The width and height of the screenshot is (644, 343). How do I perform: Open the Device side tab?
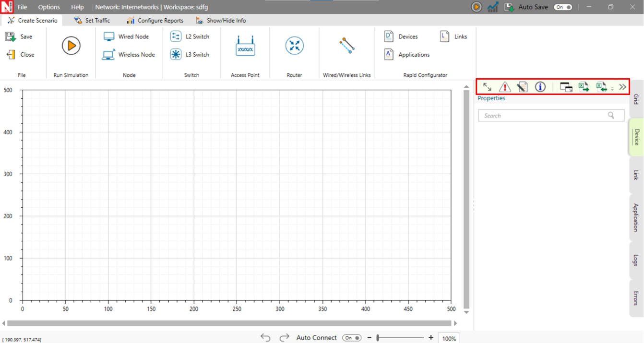pos(636,137)
